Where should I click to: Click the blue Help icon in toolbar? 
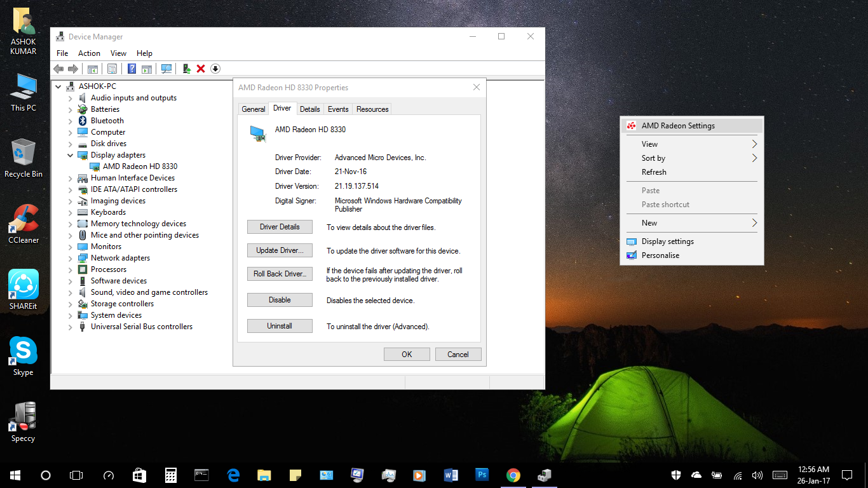(132, 69)
